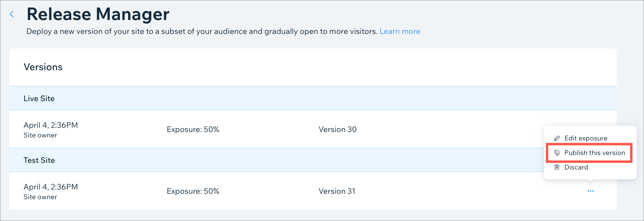The image size is (644, 221).
Task: Click Site owner text under Version 31 date
Action: [x=40, y=197]
